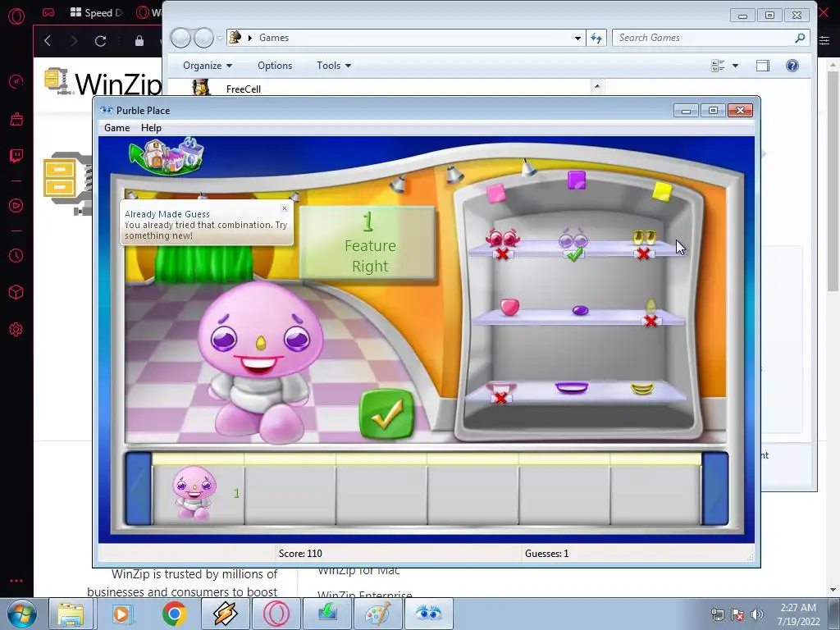Select FreeCell in the Games list

click(x=243, y=89)
